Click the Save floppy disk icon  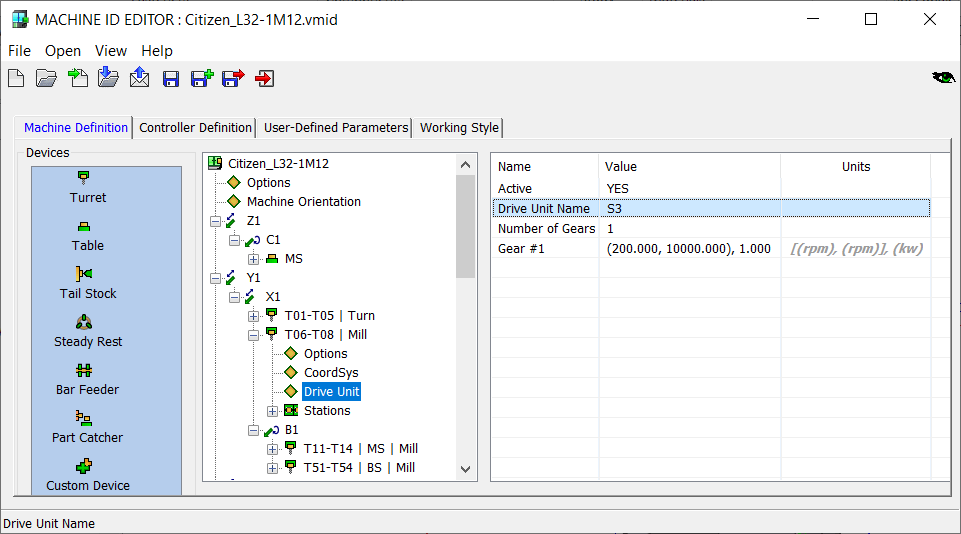click(171, 79)
